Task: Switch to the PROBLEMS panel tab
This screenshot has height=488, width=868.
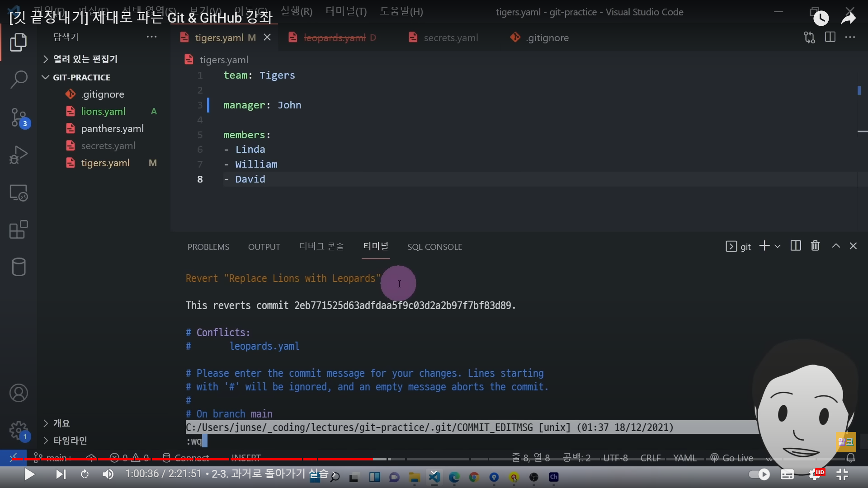Action: pyautogui.click(x=208, y=247)
